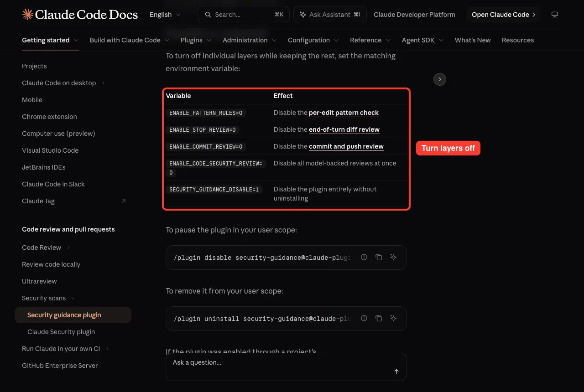Viewport: 584px width, 392px height.
Task: Report issue on /plugin uninstall code block
Action: click(364, 318)
